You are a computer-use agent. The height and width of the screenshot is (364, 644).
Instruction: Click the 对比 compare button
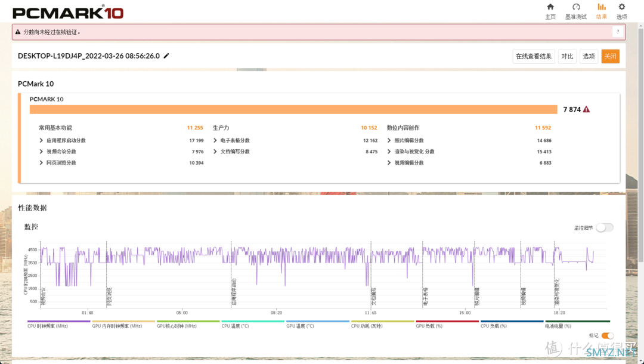pos(567,56)
